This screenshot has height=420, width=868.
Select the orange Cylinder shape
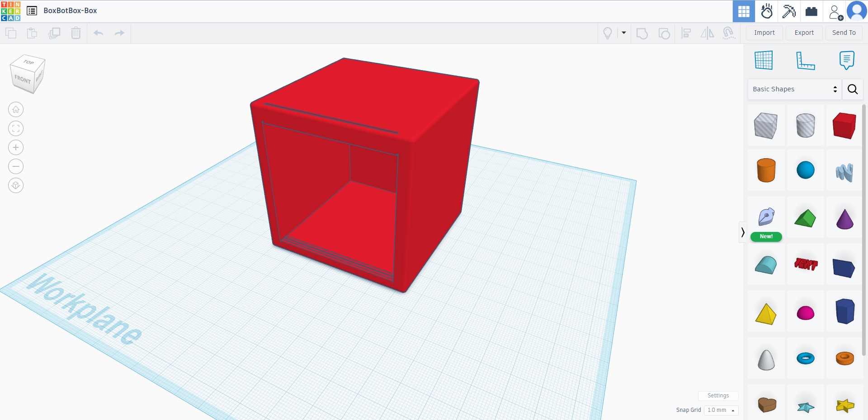766,170
